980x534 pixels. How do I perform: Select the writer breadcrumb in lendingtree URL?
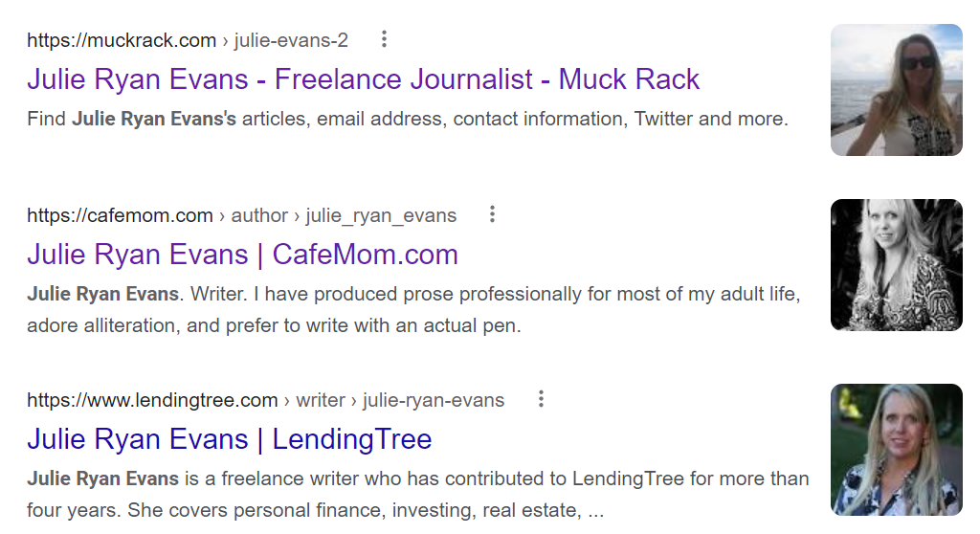pos(321,400)
